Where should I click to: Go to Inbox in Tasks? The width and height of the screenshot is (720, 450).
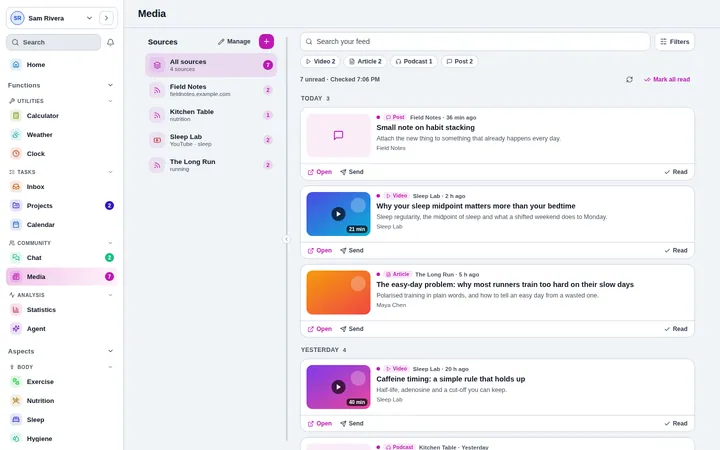click(x=62, y=187)
